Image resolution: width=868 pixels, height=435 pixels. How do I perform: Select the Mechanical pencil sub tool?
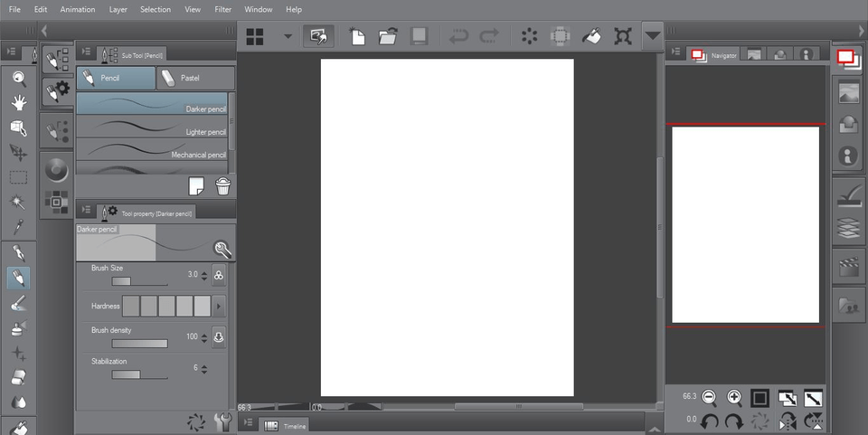(x=152, y=149)
